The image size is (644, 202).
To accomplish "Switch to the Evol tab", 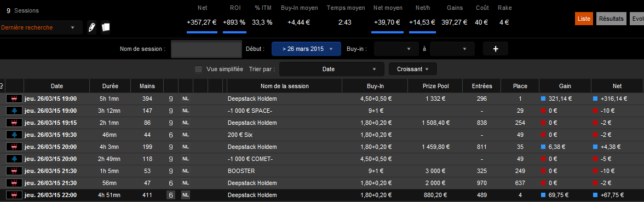I will [x=637, y=19].
